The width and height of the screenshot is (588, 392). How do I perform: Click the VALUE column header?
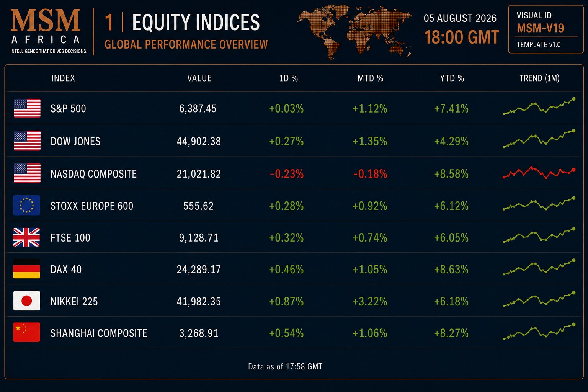199,78
